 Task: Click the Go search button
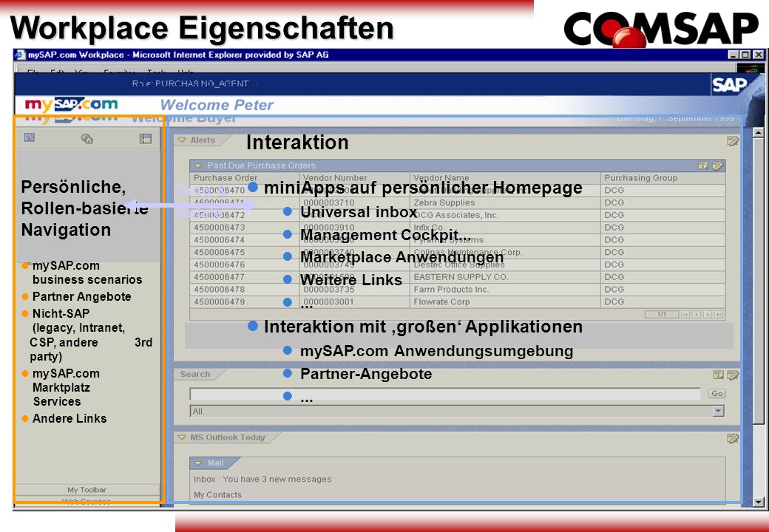pyautogui.click(x=717, y=393)
